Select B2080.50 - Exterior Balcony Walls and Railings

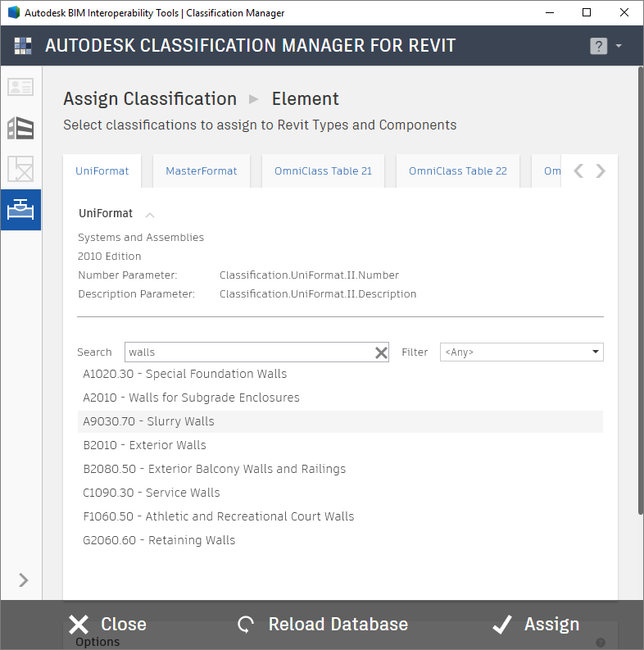point(340,469)
